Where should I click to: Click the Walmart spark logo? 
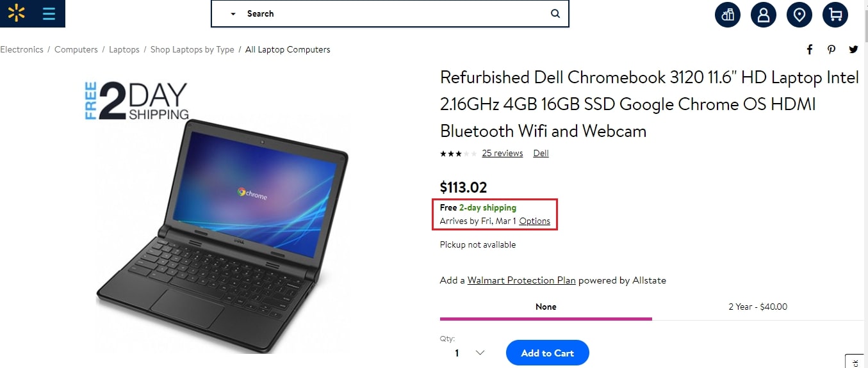point(16,13)
